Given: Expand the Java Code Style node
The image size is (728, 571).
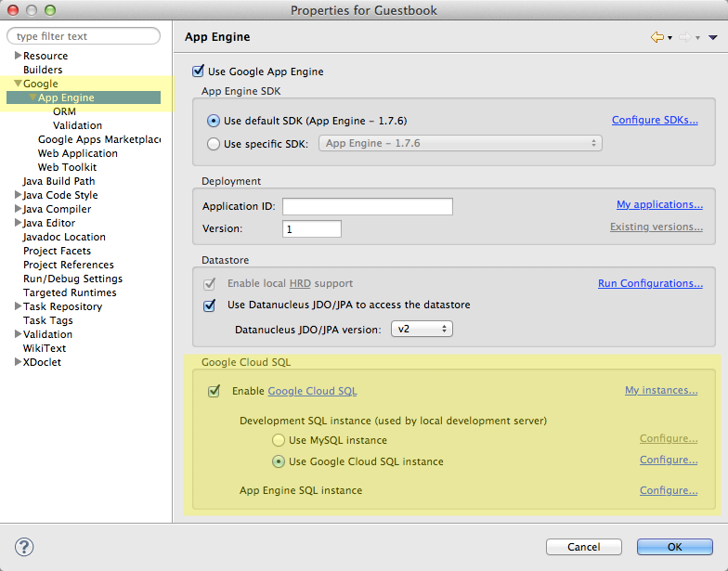Looking at the screenshot, I should click(19, 195).
